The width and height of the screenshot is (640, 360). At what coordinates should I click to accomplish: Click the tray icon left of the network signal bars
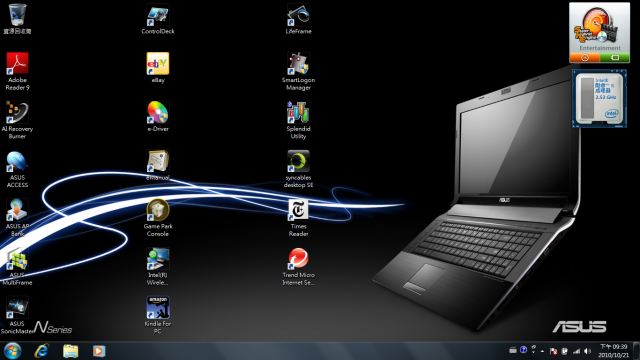[564, 351]
